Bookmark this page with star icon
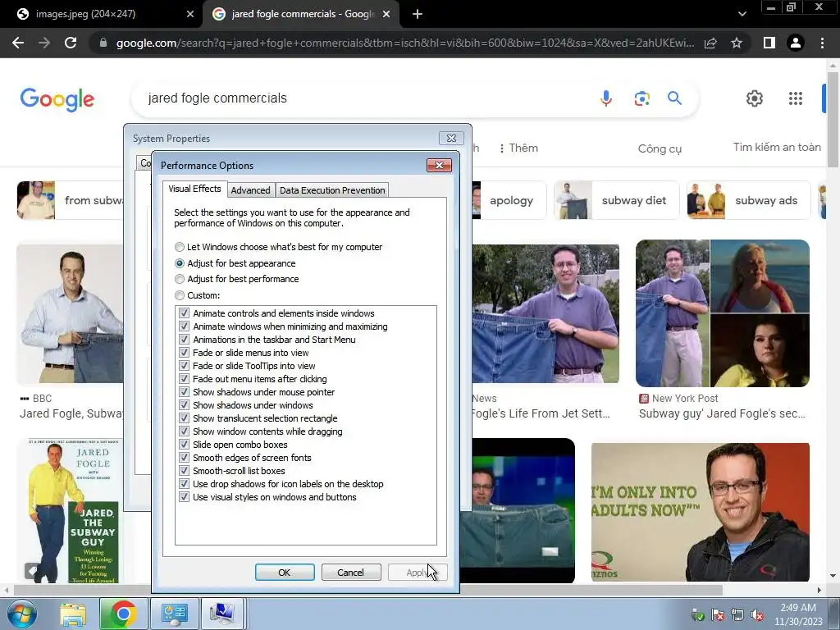This screenshot has height=630, width=840. coord(737,43)
